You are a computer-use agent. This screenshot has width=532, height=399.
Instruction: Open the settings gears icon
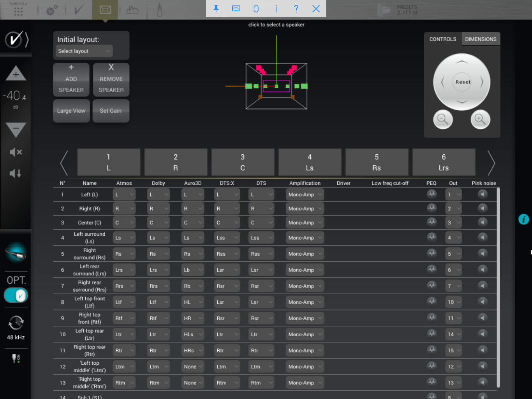tap(51, 10)
